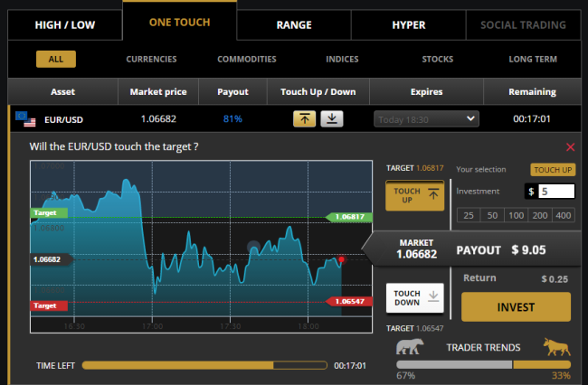The image size is (588, 385).
Task: Choose the 100 investment preset amount
Action: (516, 215)
